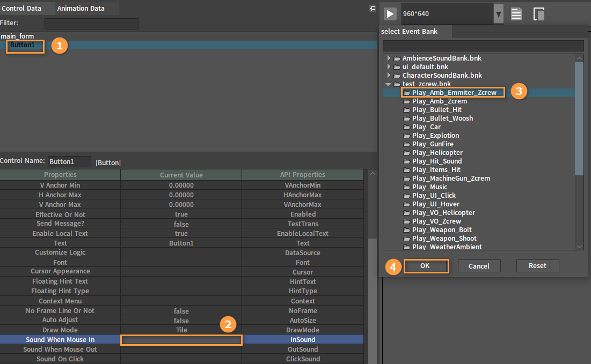Click the Sound When Mouse In value field
The height and width of the screenshot is (364, 591).
[x=181, y=340]
